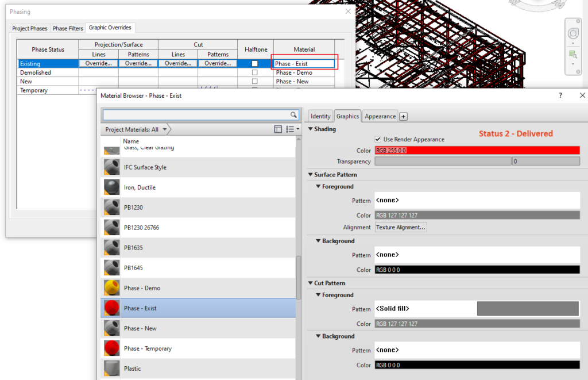588x380 pixels.
Task: Click the red RGB 255 0 0 shading color
Action: click(x=477, y=150)
